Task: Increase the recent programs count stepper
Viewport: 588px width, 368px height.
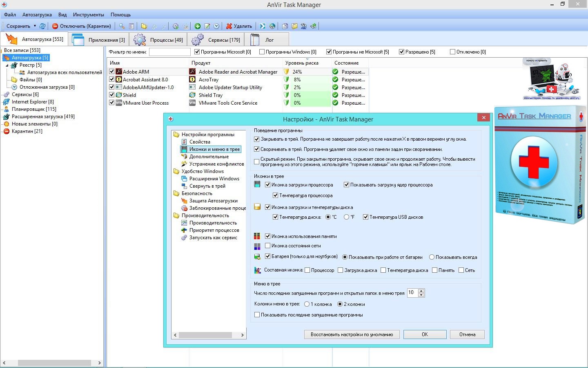Action: click(421, 291)
